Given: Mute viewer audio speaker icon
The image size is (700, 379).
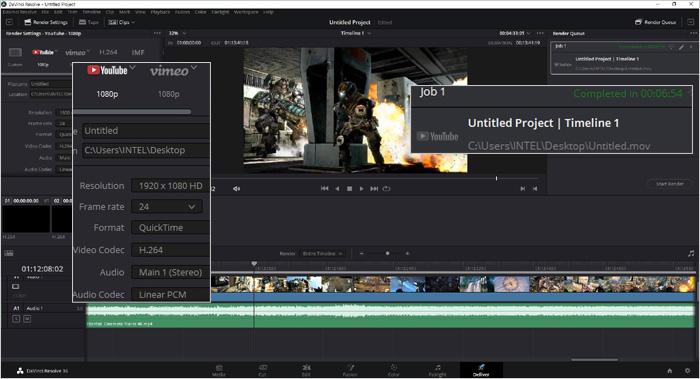Looking at the screenshot, I should tap(236, 189).
